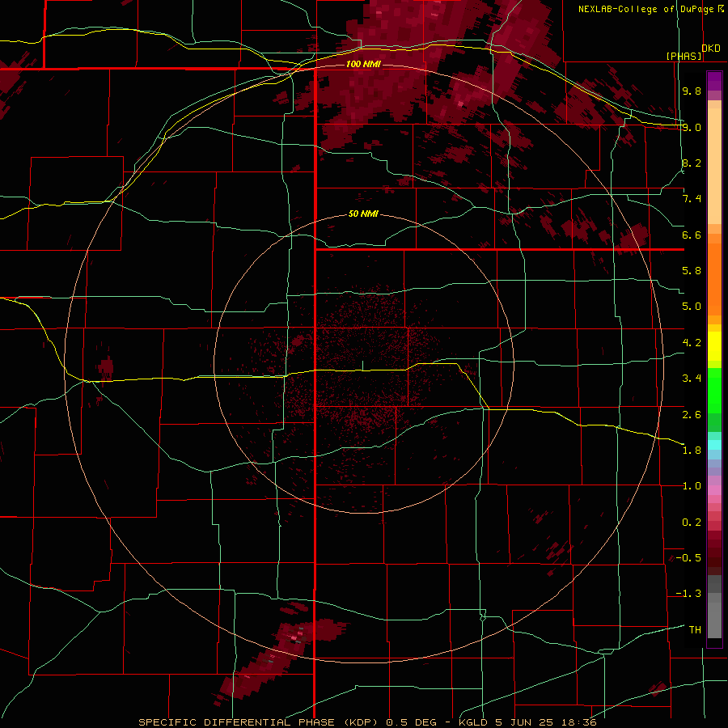728x728 pixels.
Task: Click the DKD label above the color scale
Action: click(x=711, y=49)
